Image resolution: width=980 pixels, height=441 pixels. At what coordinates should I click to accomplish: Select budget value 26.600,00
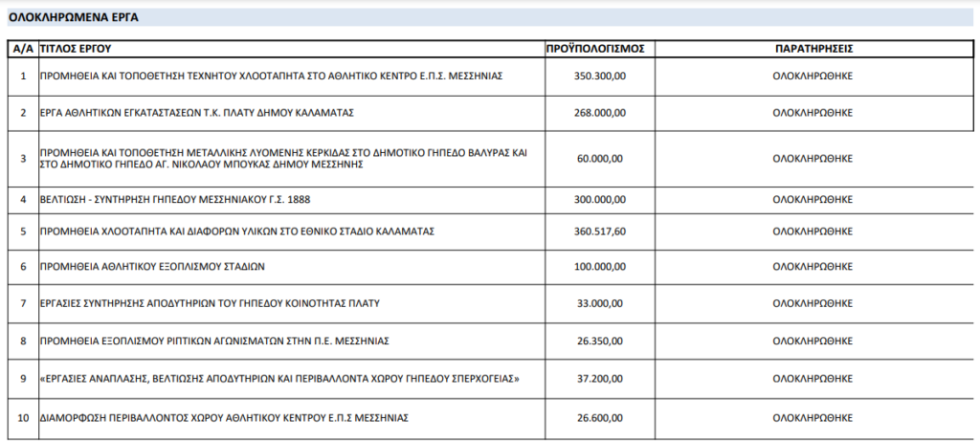[599, 418]
